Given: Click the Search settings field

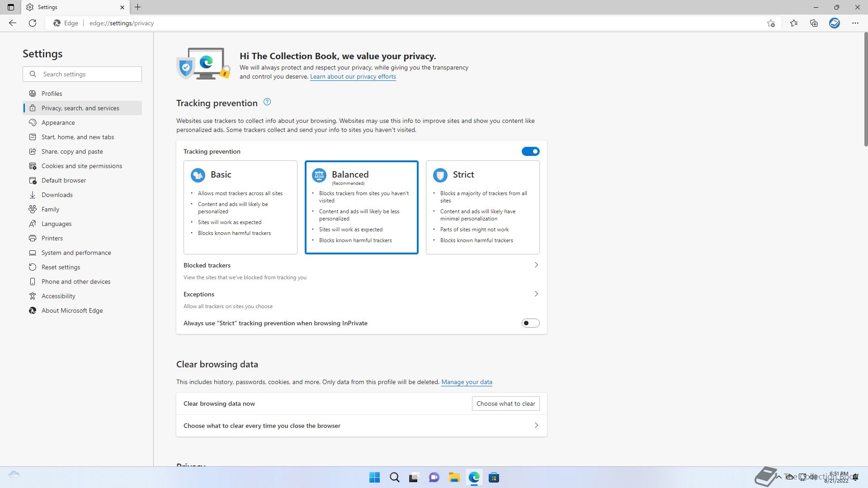Looking at the screenshot, I should [82, 74].
